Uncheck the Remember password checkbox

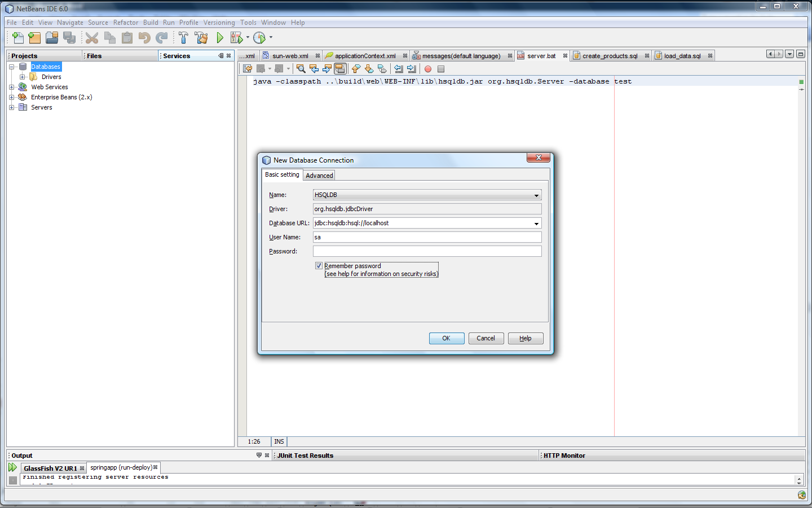click(x=319, y=266)
